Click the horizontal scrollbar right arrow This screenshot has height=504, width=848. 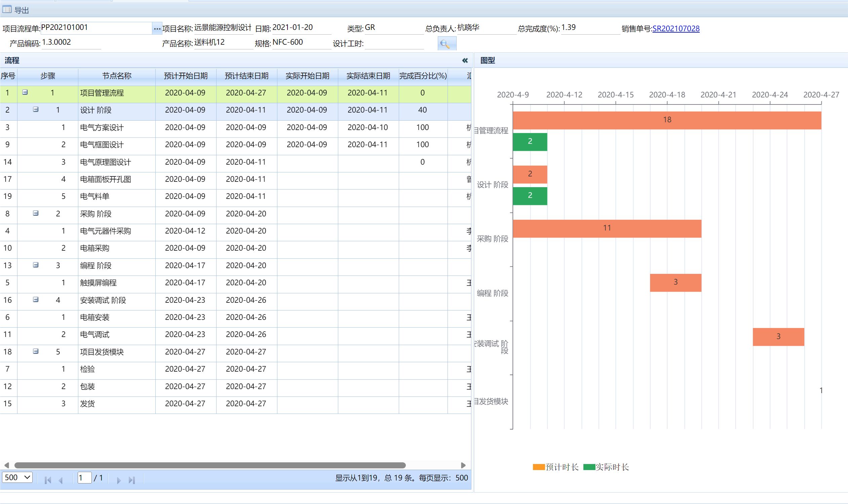pos(463,465)
